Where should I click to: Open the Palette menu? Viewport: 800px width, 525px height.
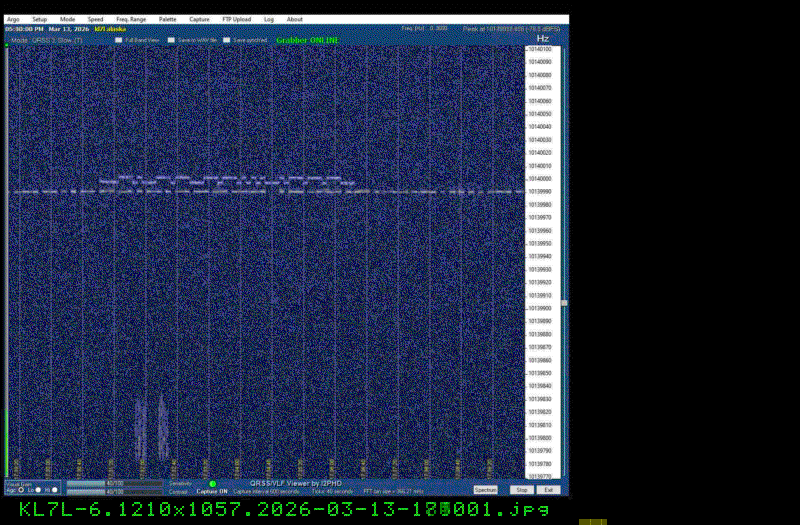tap(167, 19)
